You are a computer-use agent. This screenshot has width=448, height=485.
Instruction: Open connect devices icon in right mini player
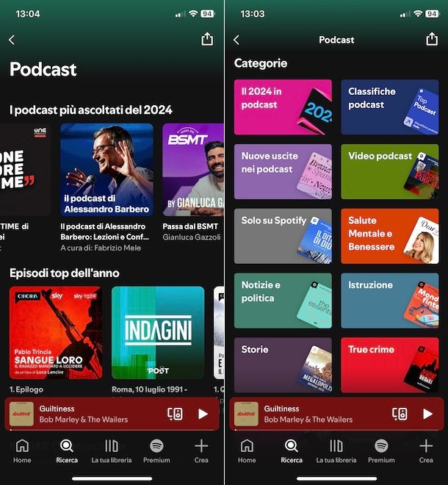click(400, 414)
